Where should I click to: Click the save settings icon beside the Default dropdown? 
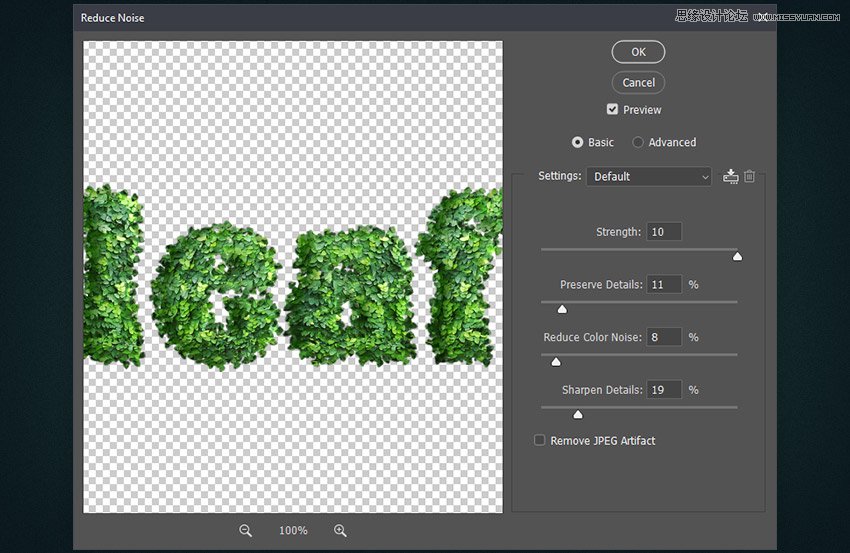(731, 176)
